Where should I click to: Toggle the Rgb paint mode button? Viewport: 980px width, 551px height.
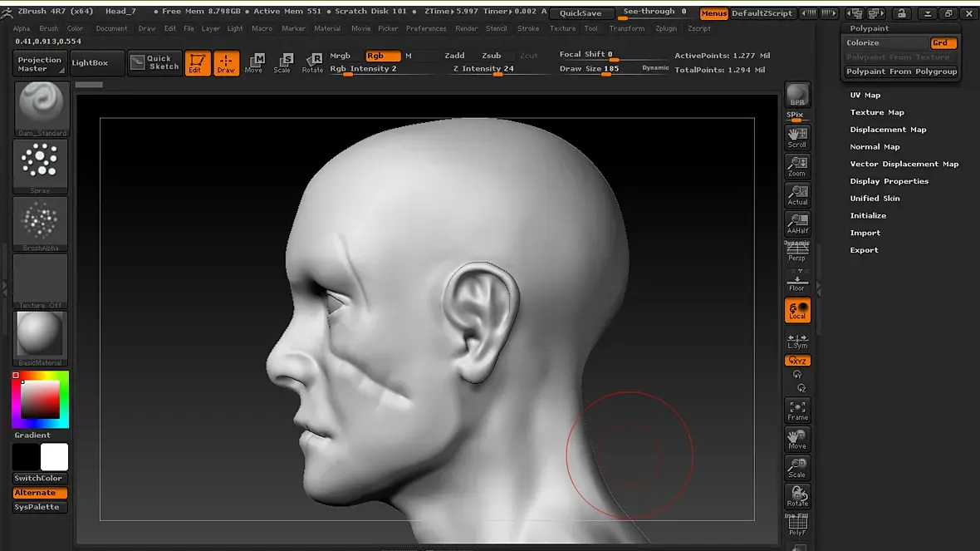[382, 56]
